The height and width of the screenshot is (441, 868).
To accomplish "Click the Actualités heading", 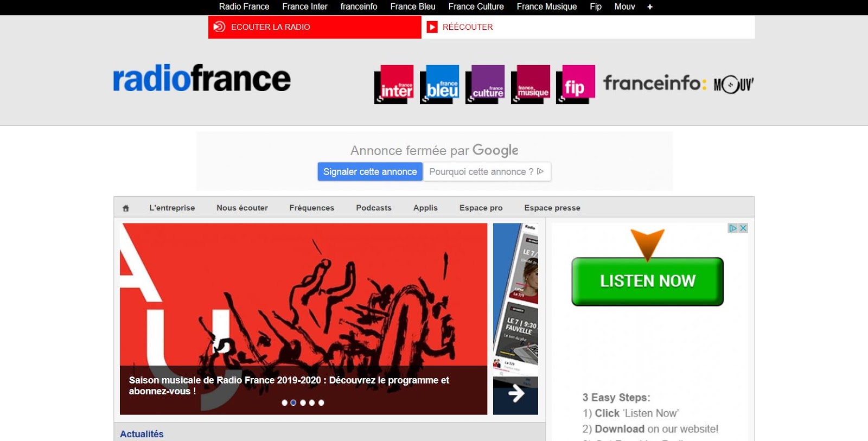I will [x=142, y=434].
